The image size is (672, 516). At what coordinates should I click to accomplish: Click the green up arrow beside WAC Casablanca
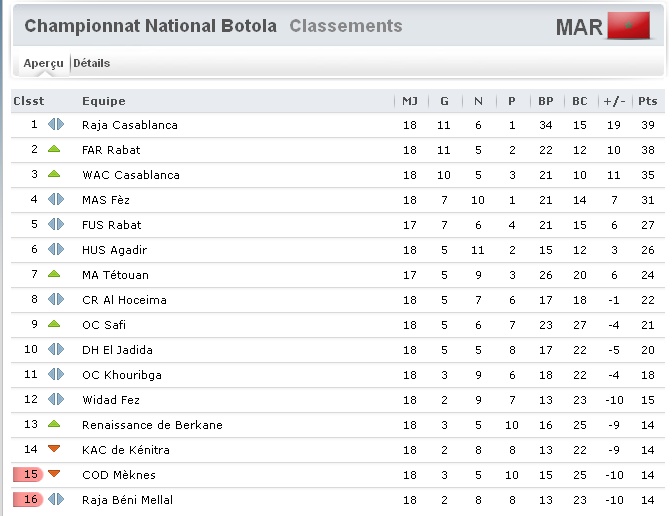pos(54,174)
